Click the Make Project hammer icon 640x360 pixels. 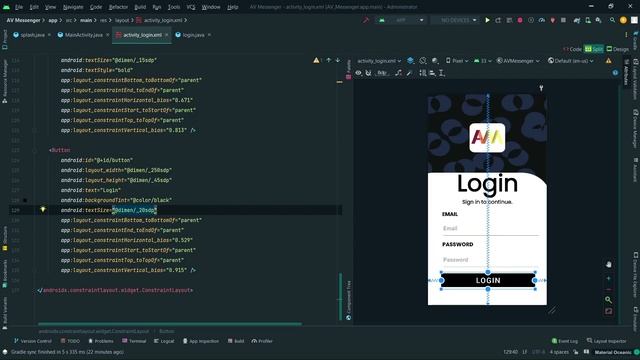pos(366,20)
